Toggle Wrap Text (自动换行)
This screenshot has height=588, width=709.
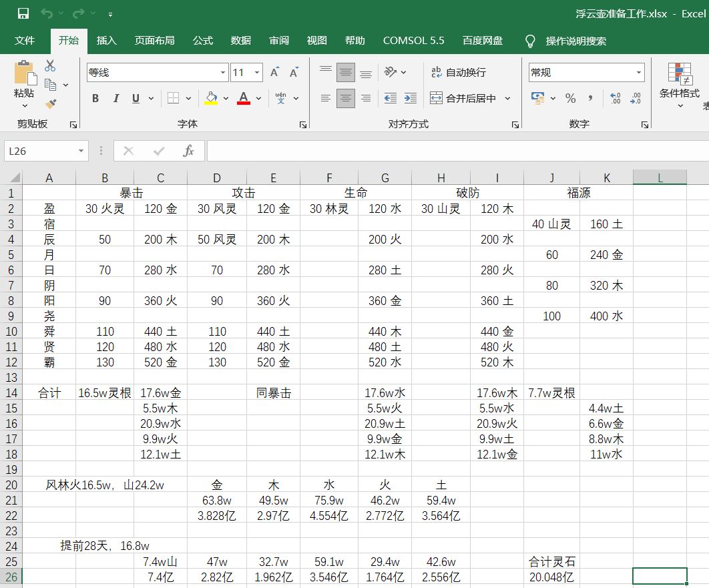[x=459, y=72]
